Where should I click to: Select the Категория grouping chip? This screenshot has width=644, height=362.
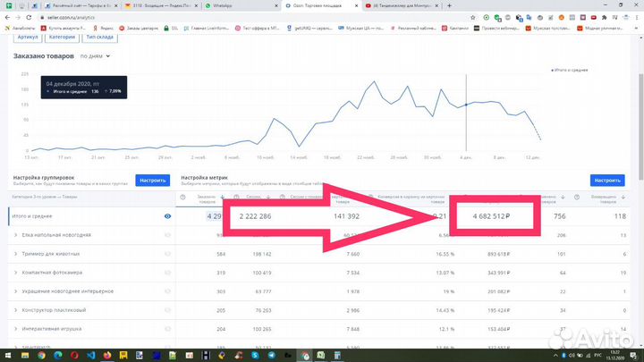tap(62, 37)
